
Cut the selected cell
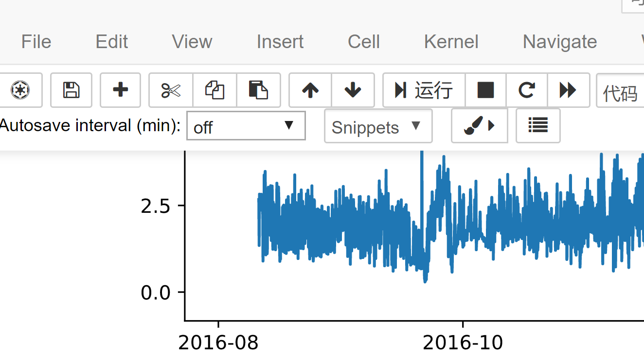click(x=171, y=90)
